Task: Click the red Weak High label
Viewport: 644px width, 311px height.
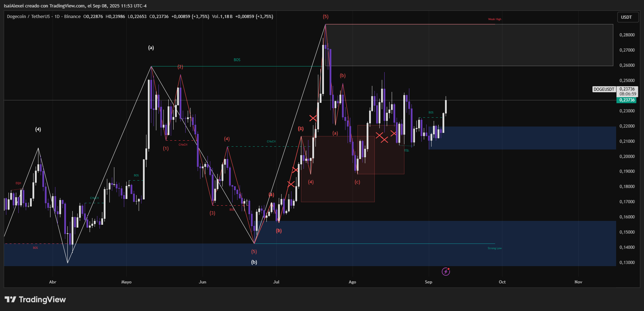Action: click(494, 19)
